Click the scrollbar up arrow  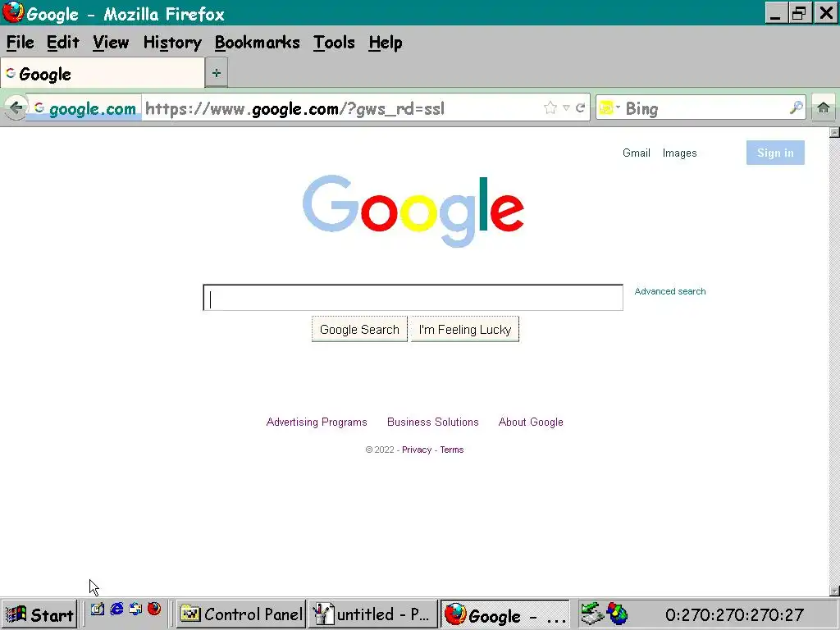point(834,132)
